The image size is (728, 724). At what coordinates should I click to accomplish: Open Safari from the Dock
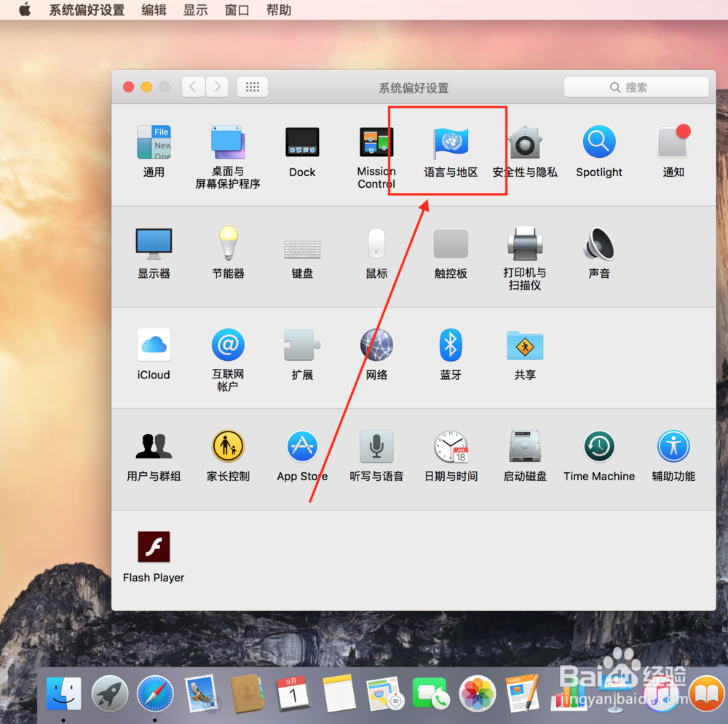coord(156,694)
